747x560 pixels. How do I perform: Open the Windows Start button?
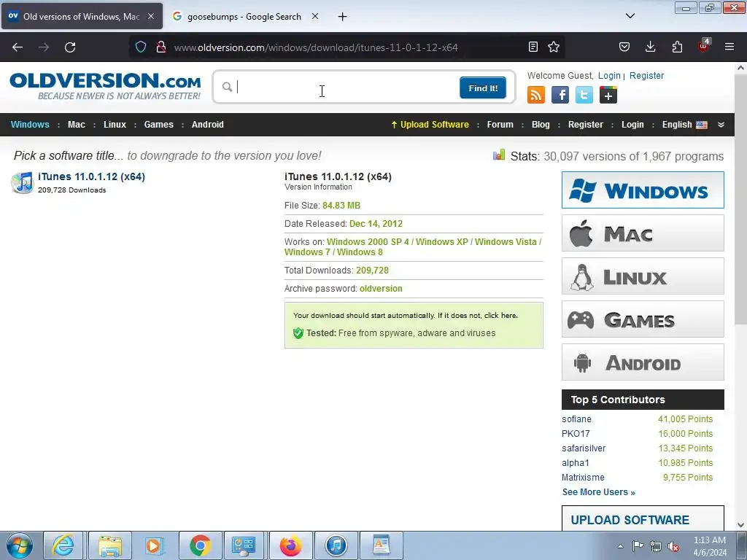pos(20,545)
